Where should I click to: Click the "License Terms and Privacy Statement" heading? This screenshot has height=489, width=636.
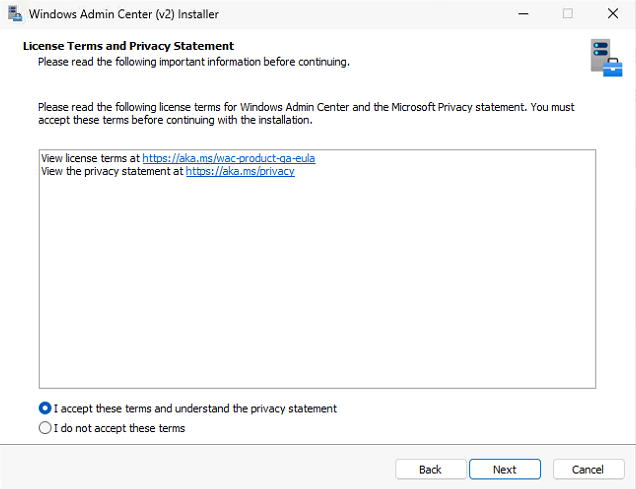[x=128, y=46]
